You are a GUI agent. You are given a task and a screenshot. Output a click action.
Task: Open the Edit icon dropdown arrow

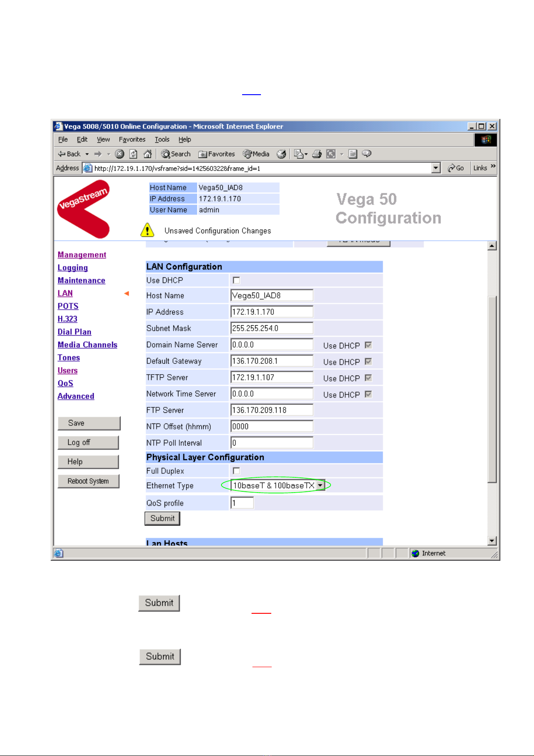click(342, 154)
